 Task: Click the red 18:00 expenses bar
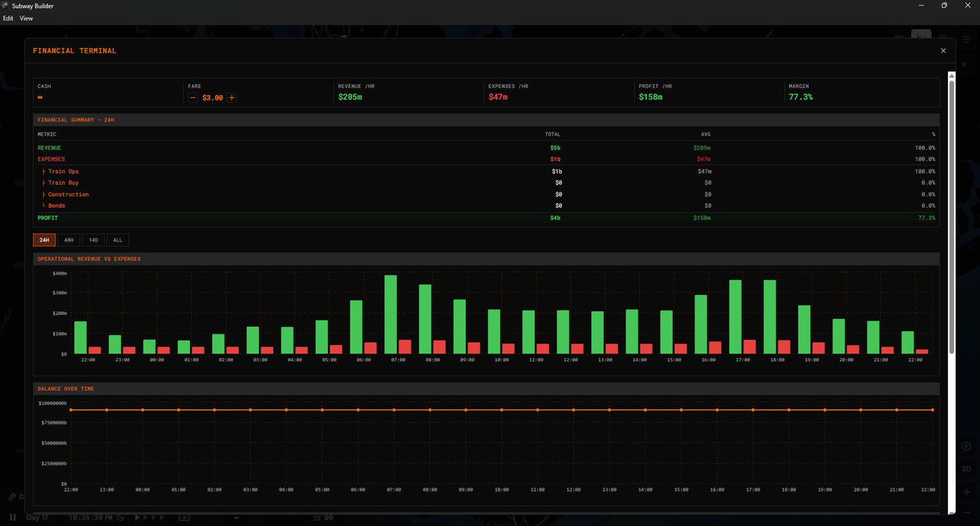(784, 347)
